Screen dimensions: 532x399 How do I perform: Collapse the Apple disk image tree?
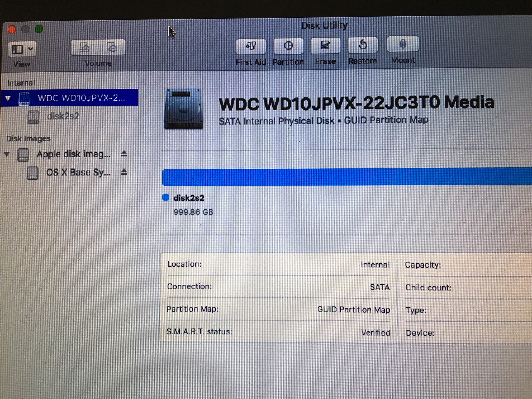coord(7,154)
